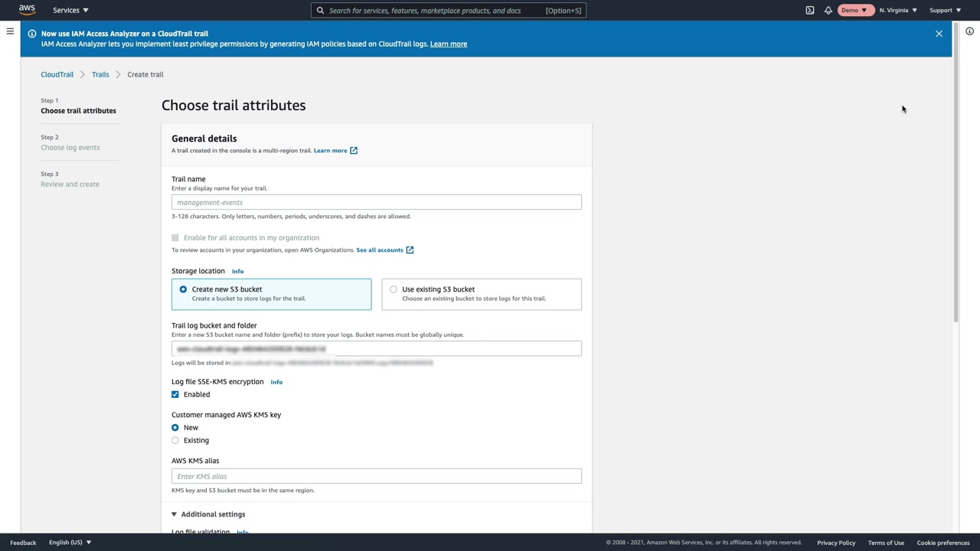Viewport: 980px width, 551px height.
Task: Open Learn more about multi-region trails
Action: tap(335, 150)
